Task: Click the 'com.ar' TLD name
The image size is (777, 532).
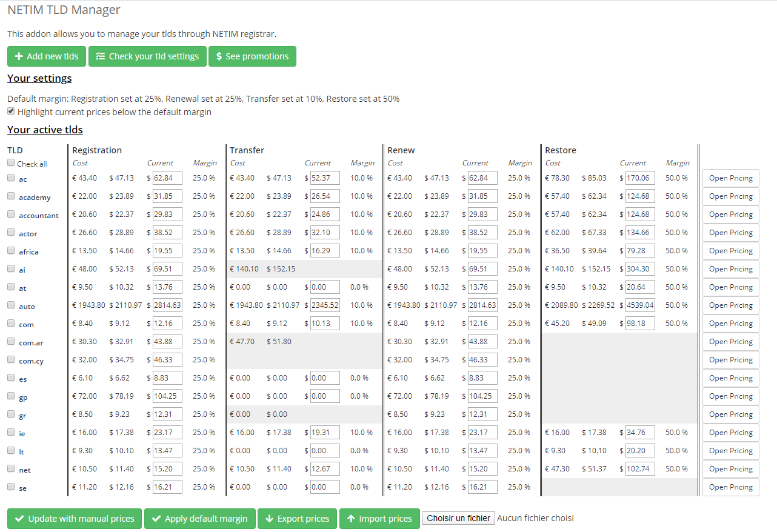Action: pos(31,343)
